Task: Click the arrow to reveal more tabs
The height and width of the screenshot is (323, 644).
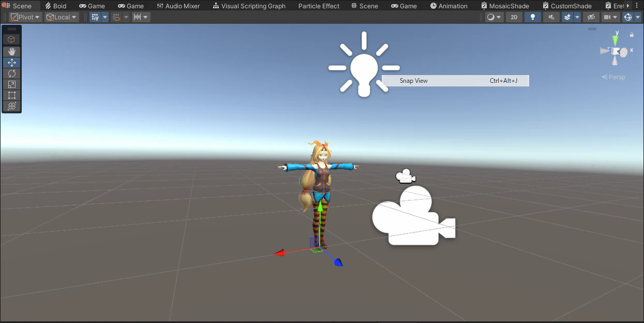Action: (x=628, y=6)
